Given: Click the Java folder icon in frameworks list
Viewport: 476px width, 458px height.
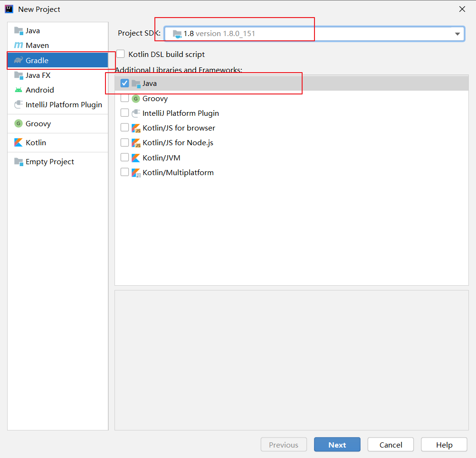Looking at the screenshot, I should (x=136, y=84).
